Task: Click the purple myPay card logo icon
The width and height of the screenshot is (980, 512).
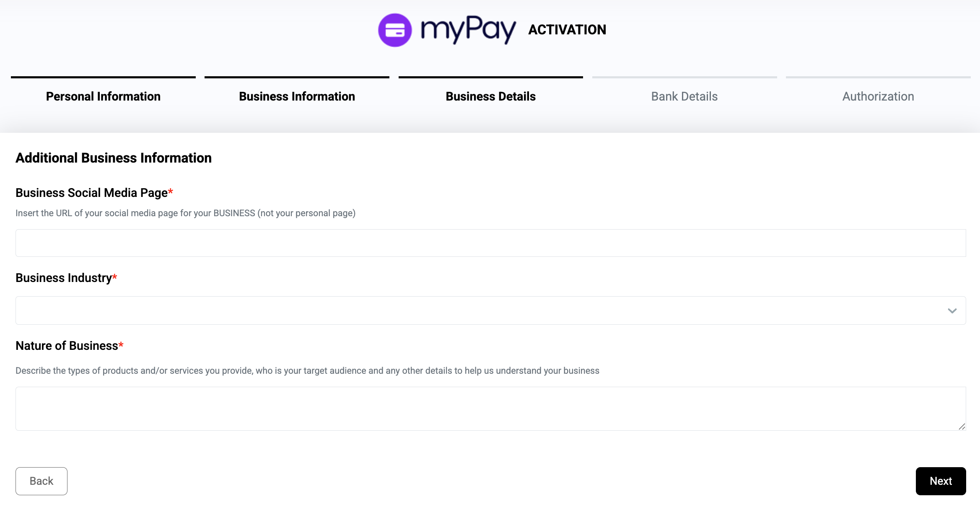Action: point(395,30)
